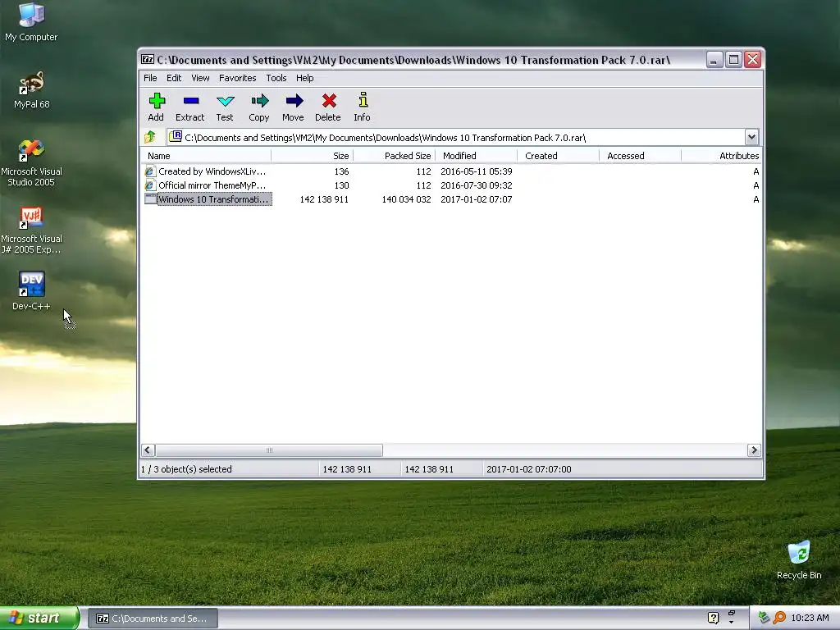840x630 pixels.
Task: Click the green network tray icon
Action: click(x=764, y=618)
